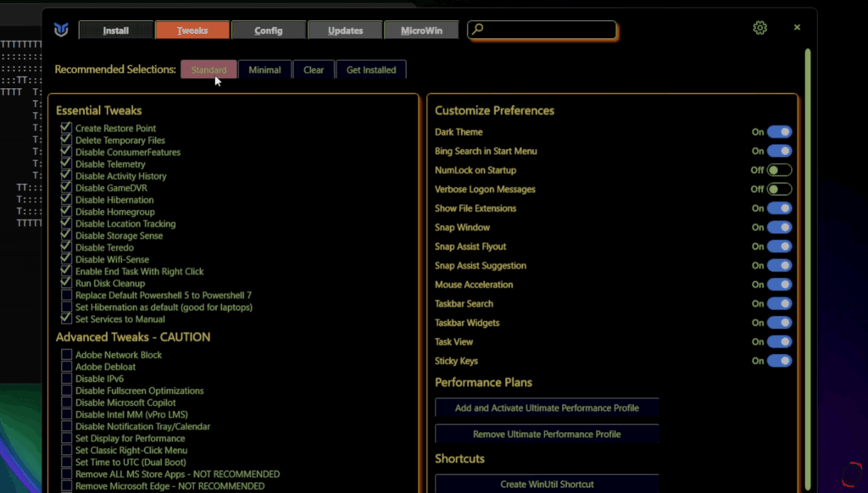Disable the Snap Assist Flyout toggle

780,246
